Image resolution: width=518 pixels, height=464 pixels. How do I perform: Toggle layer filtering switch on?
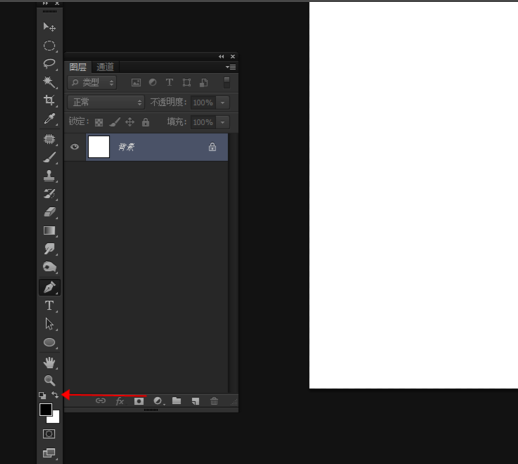[227, 82]
